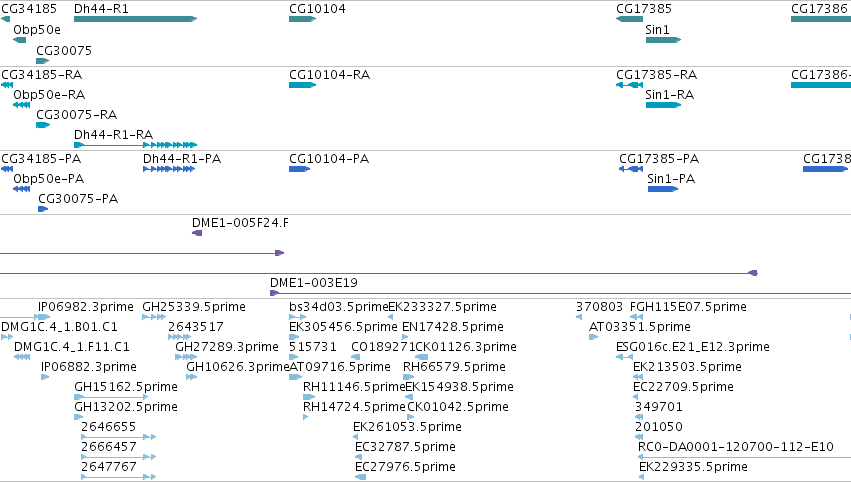Screen dimensions: 851x482
Task: Select the 2646655 EST alignment line
Action: point(118,436)
